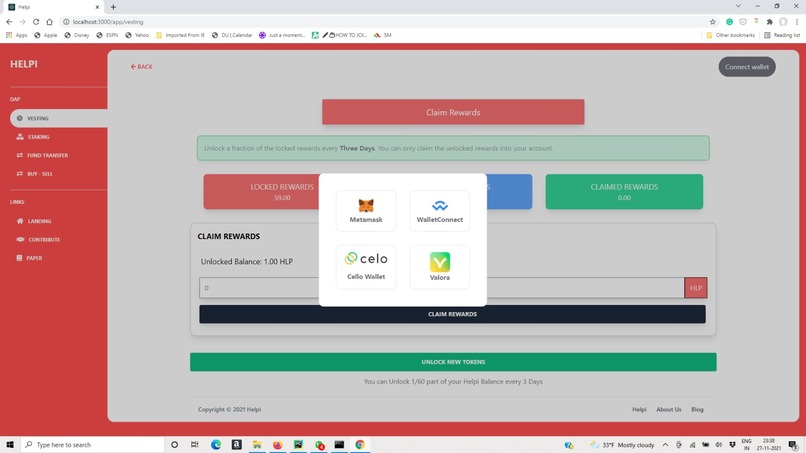Click the Claimed Rewards card
The image size is (806, 453).
624,192
